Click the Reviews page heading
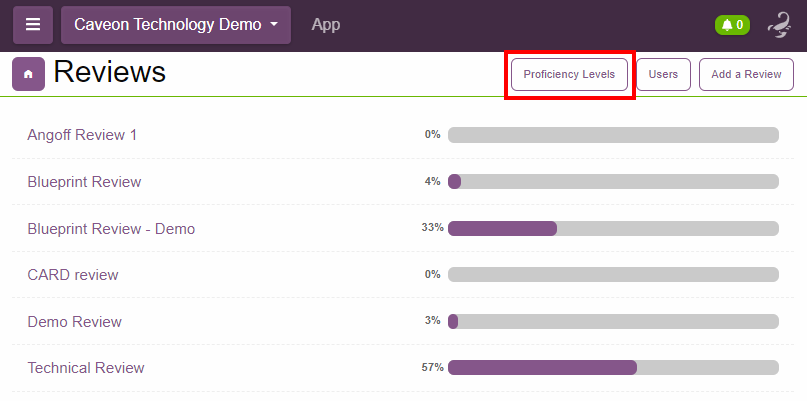Screen dimensions: 807x401 point(110,73)
